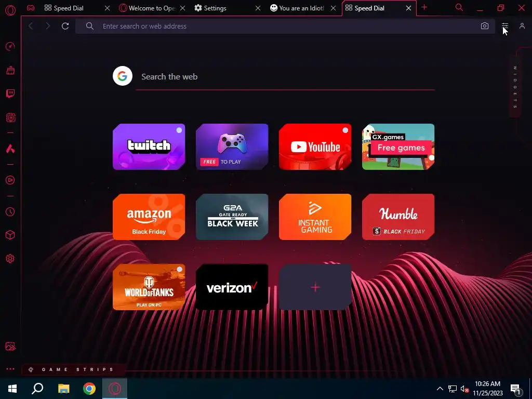Open the Verizon speed dial tile
Viewport: 532px width, 399px height.
click(232, 287)
